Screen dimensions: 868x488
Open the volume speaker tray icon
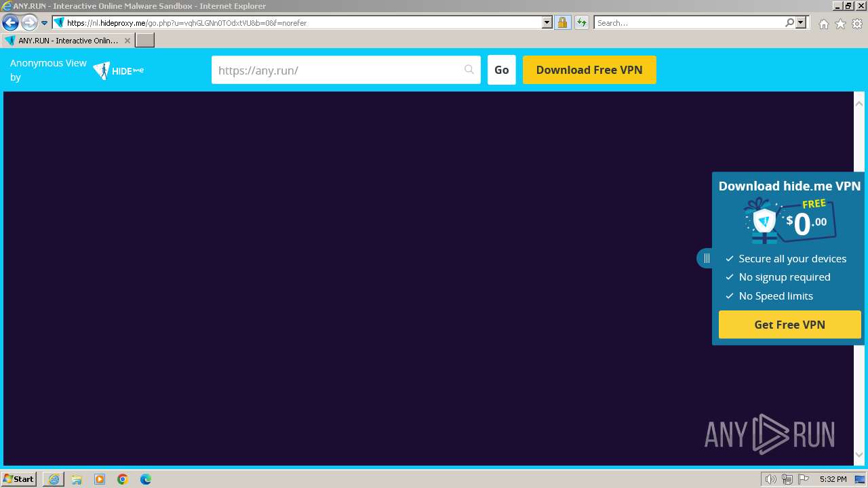771,479
